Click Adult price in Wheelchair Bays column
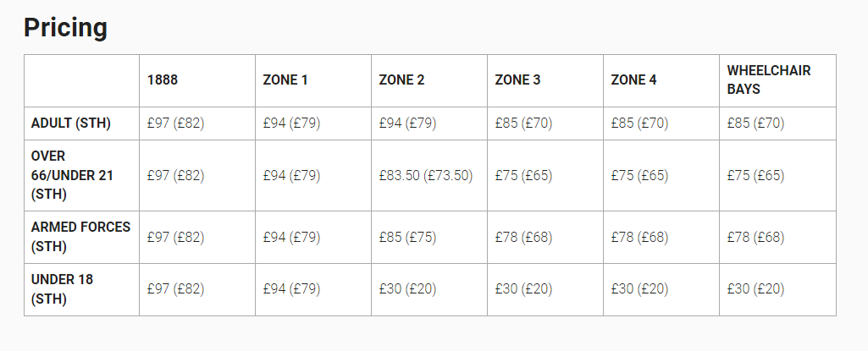This screenshot has height=351, width=868. (x=755, y=123)
